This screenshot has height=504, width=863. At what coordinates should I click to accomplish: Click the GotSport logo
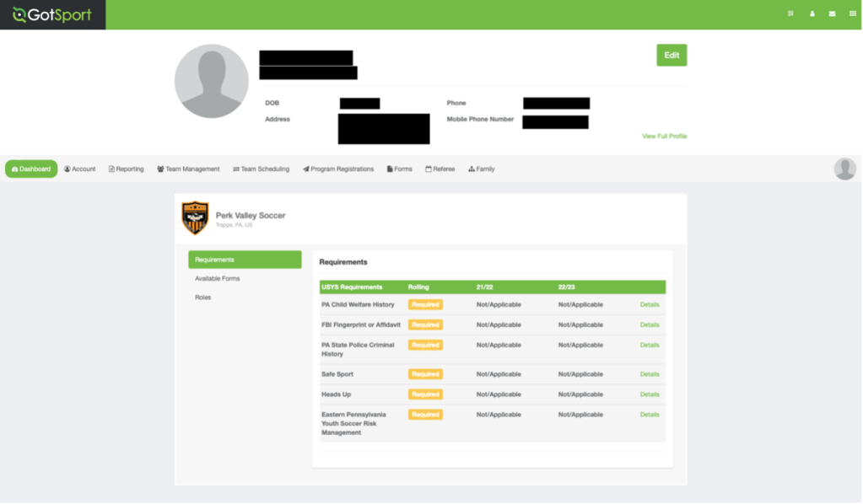(x=52, y=14)
